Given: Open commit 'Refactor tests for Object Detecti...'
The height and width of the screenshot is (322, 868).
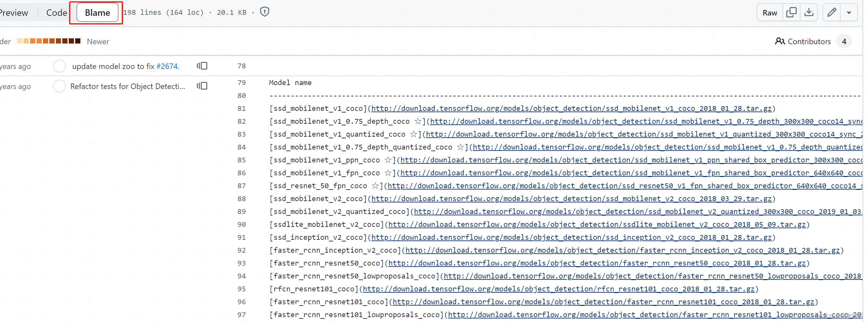Looking at the screenshot, I should [x=128, y=86].
